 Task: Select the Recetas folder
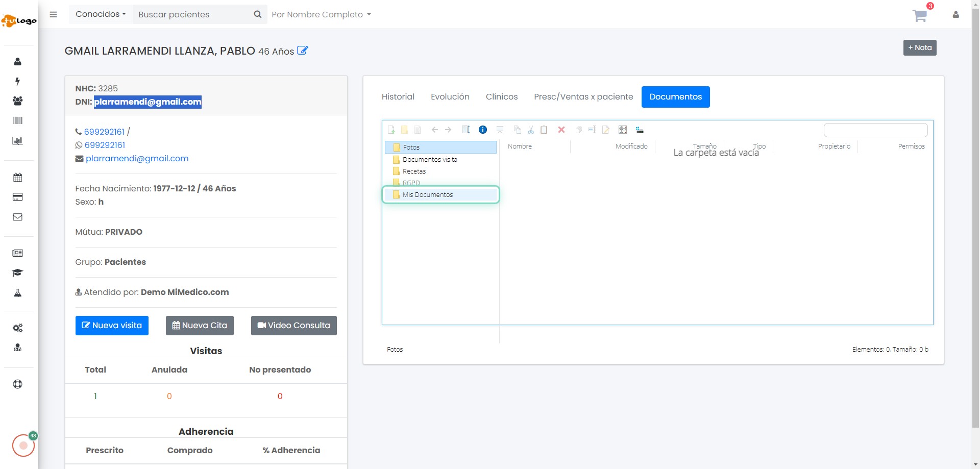(x=440, y=171)
